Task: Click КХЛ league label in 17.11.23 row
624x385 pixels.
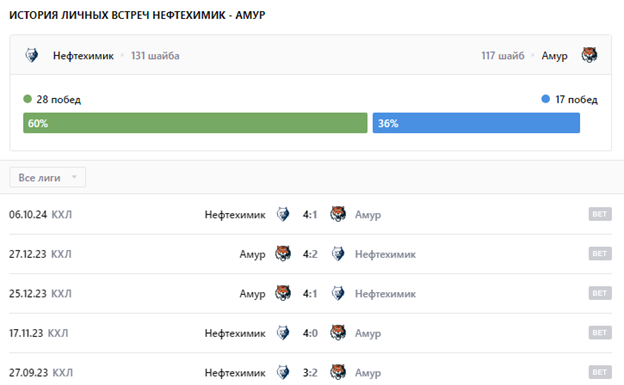Action: coord(58,333)
